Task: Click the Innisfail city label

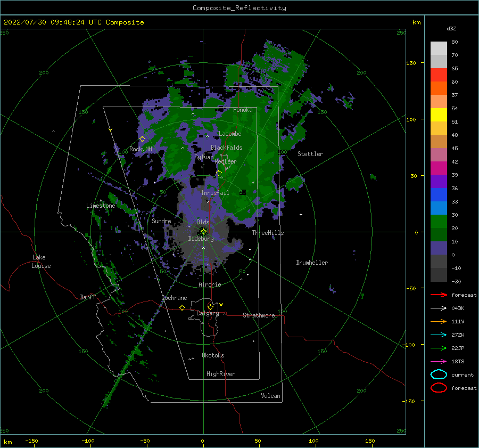Action: coord(215,193)
